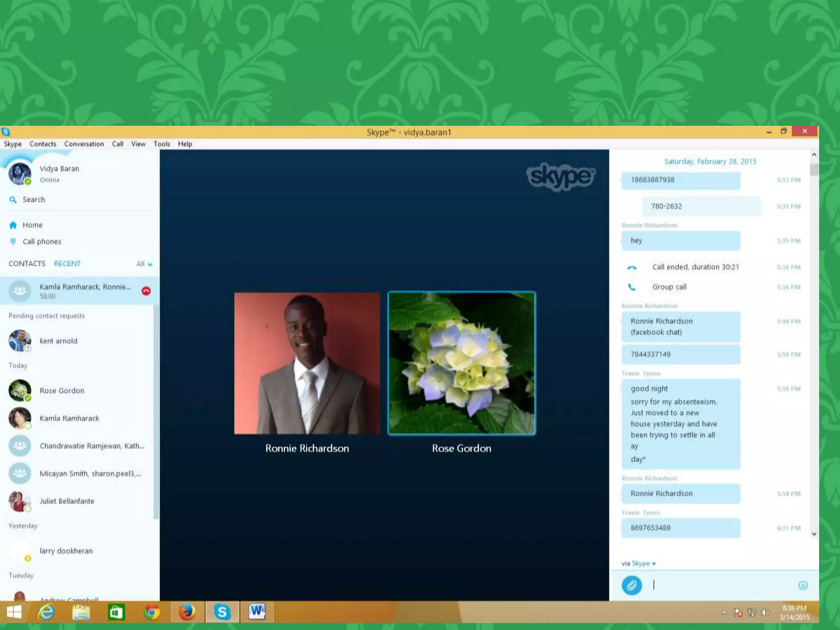Click the Ronnie Richardson video thumbnail
The height and width of the screenshot is (630, 840).
pyautogui.click(x=307, y=363)
